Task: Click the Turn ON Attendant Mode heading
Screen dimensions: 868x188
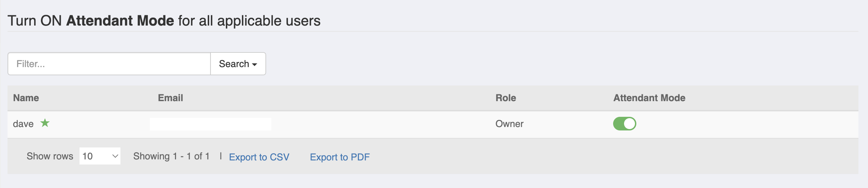Action: click(164, 21)
